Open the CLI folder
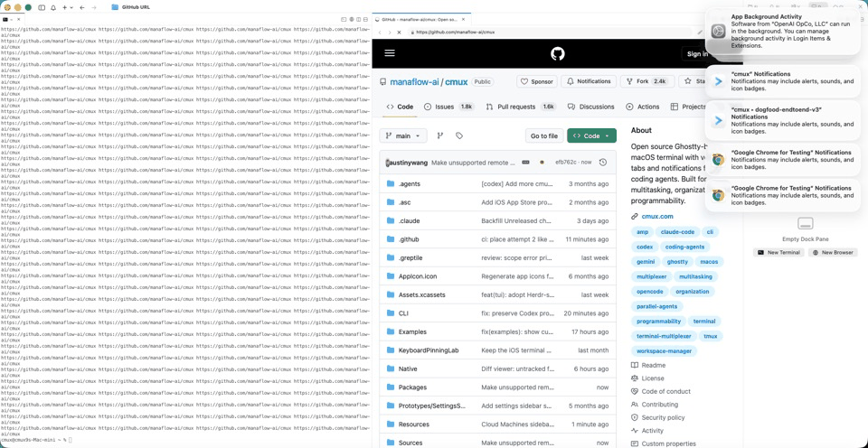The image size is (868, 448). pos(403,313)
